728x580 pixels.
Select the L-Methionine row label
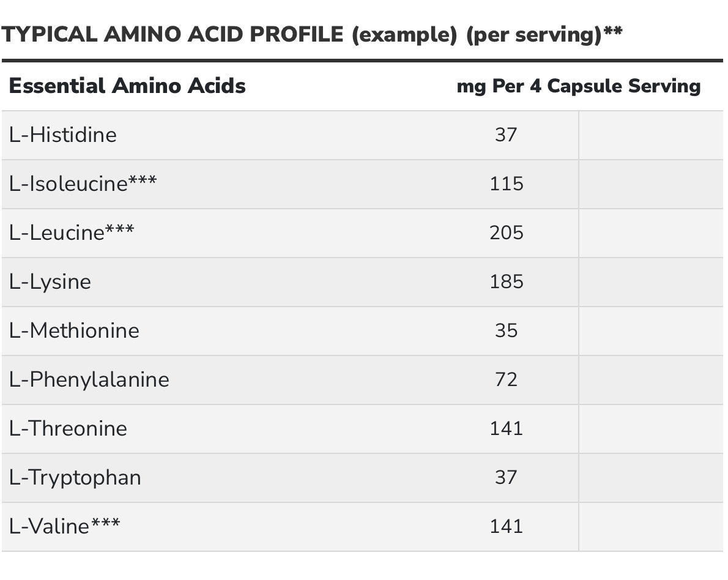point(74,330)
